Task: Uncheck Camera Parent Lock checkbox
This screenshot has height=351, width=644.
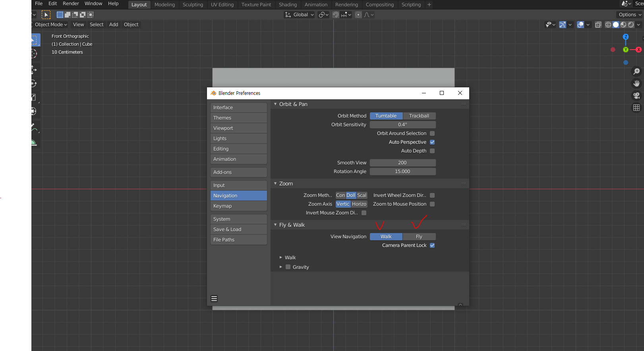Action: 432,245
